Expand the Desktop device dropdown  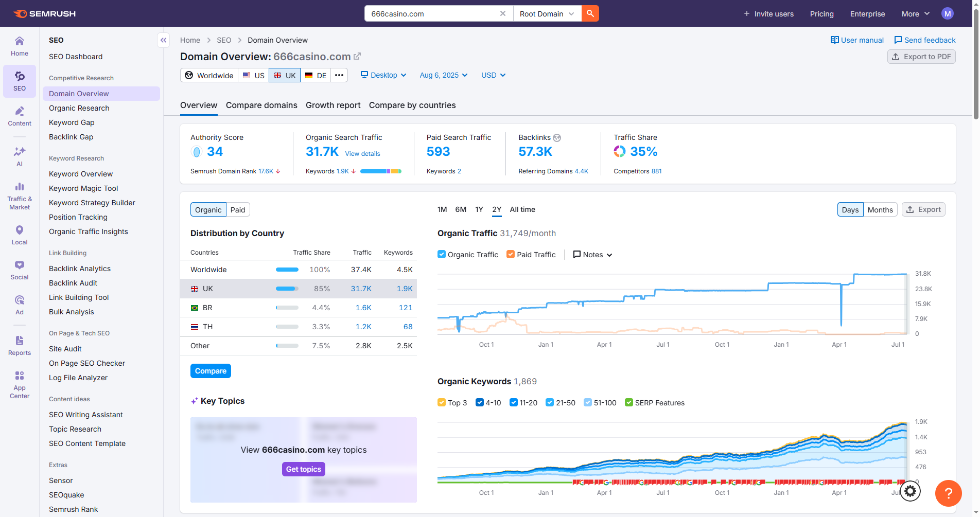383,75
